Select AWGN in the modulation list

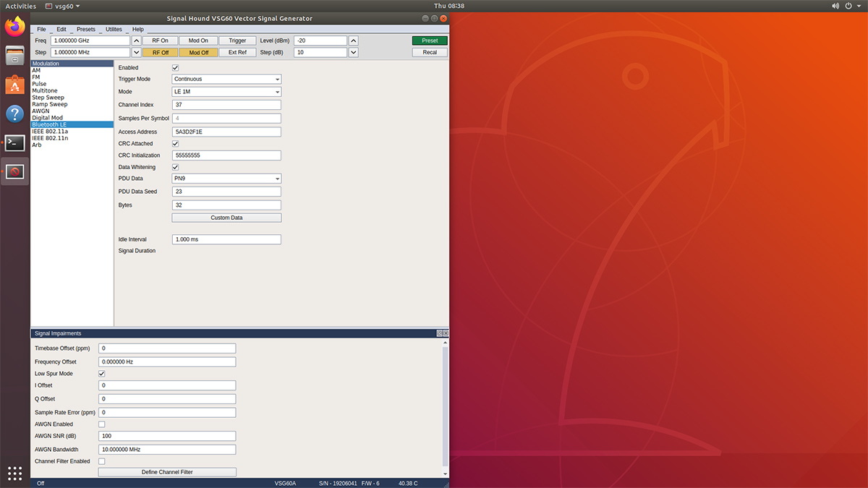pyautogui.click(x=41, y=111)
